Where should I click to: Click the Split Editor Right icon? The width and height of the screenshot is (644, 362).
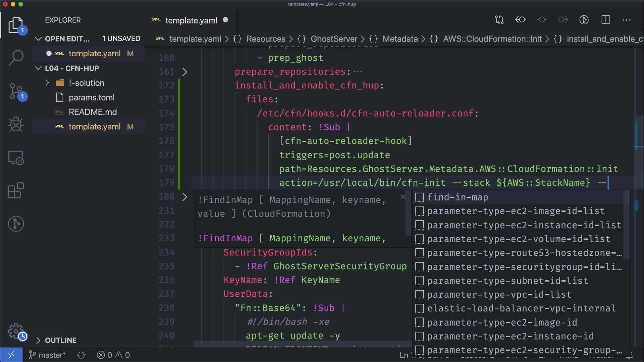pos(606,20)
